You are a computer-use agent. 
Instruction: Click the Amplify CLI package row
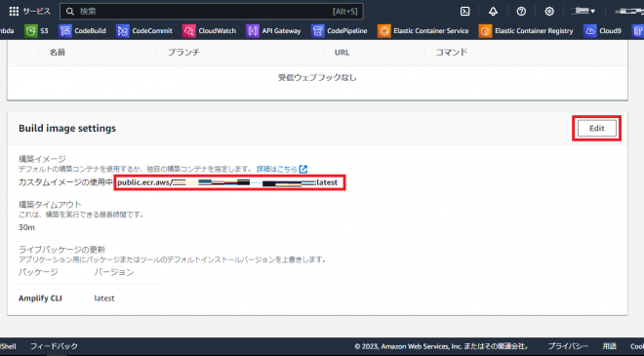(88, 298)
